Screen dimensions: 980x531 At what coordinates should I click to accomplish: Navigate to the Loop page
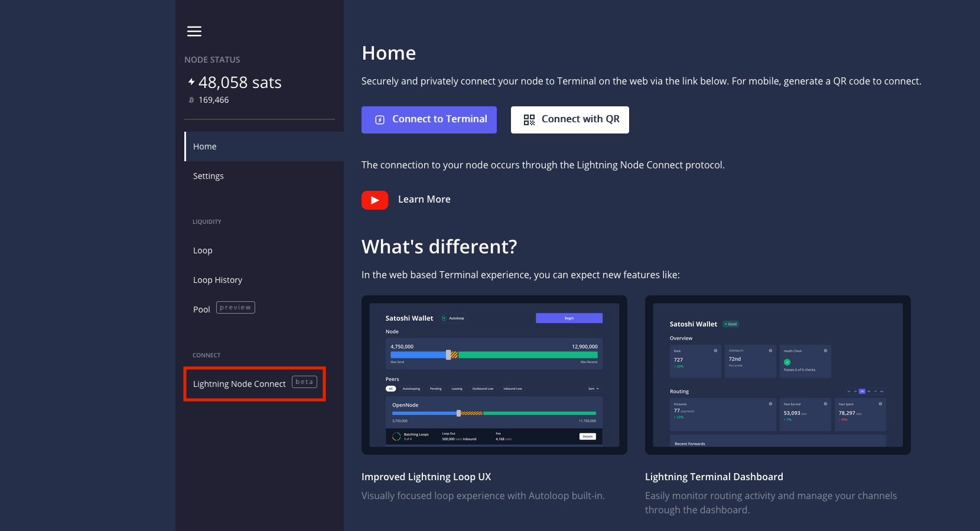pos(203,250)
